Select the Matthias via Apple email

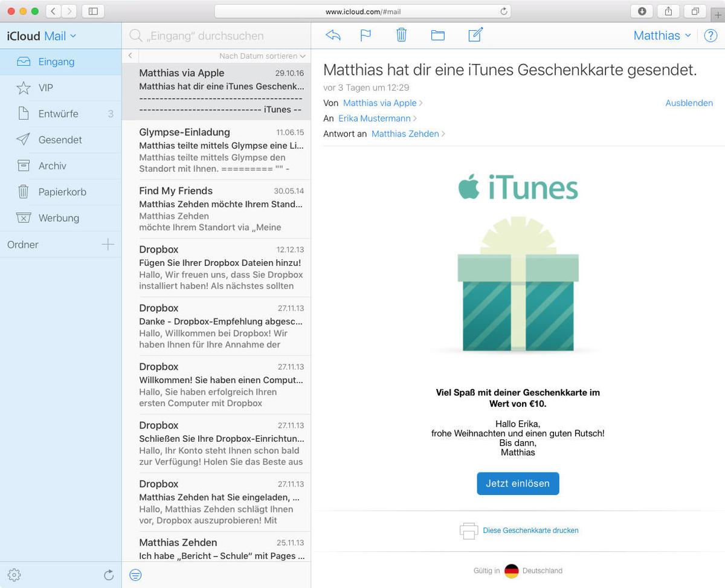tap(216, 91)
